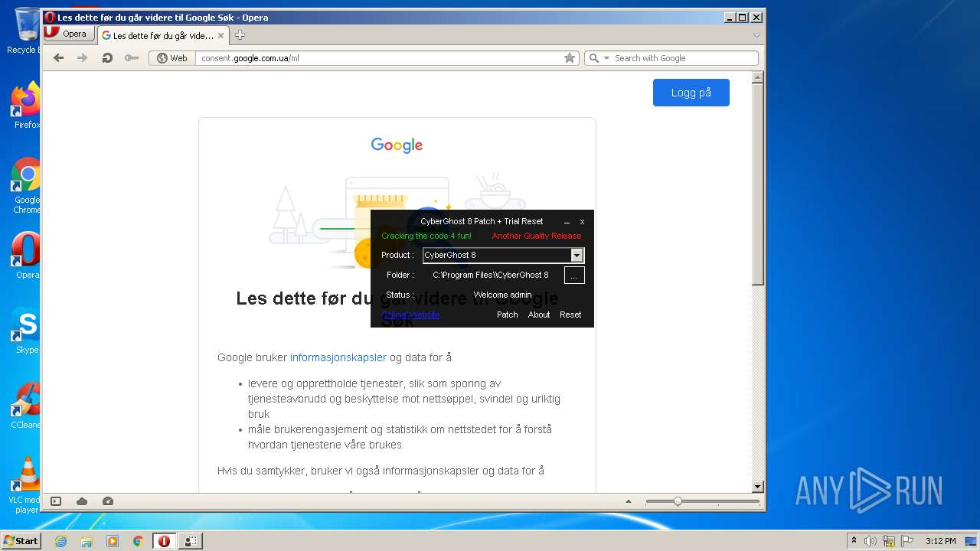980x551 pixels.
Task: Click the page vertical scrollbar thumb
Action: tap(758, 184)
